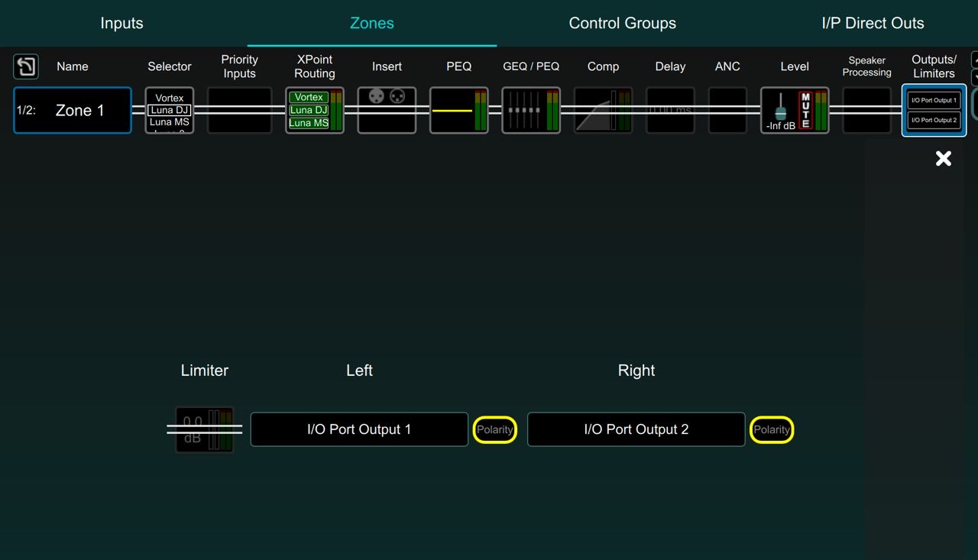Image resolution: width=978 pixels, height=560 pixels.
Task: Toggle Polarity for the Left output
Action: click(494, 429)
